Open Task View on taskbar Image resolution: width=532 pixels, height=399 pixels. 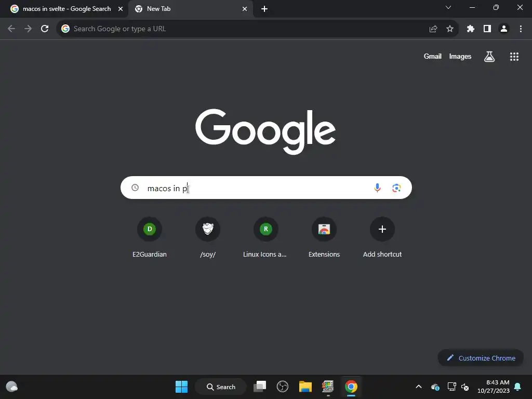260,387
